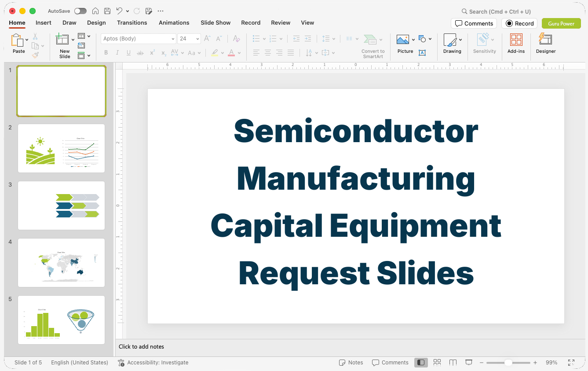Click the numbered list icon
The height and width of the screenshot is (371, 588).
[x=273, y=39]
